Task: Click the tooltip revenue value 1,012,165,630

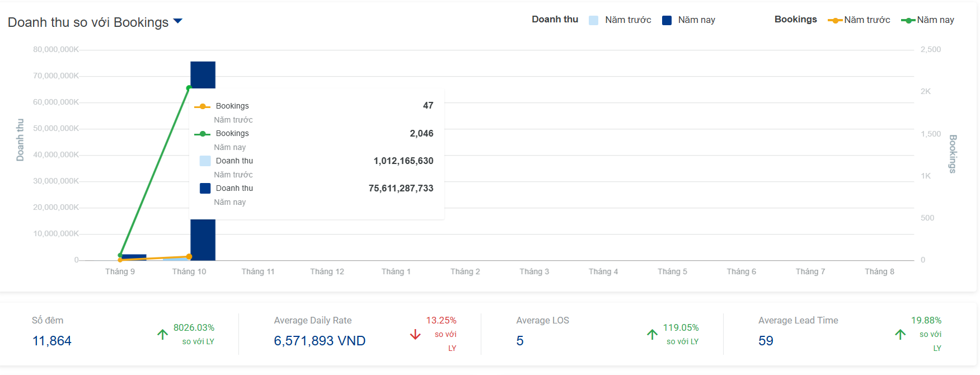Action: pos(404,161)
